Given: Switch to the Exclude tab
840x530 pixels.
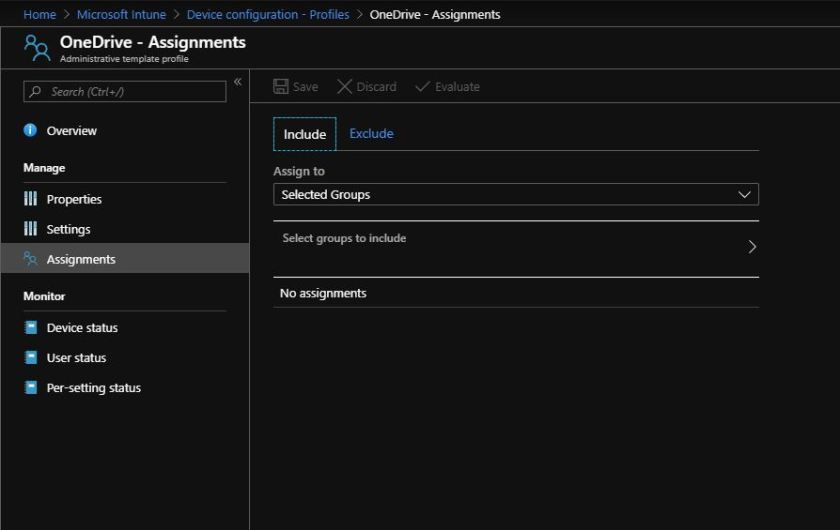Looking at the screenshot, I should coord(371,133).
